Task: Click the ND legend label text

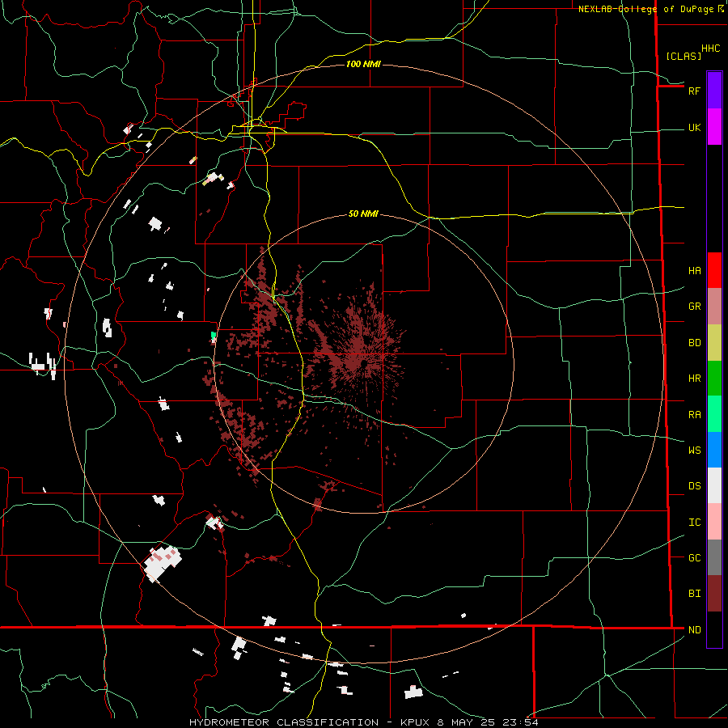Action: [694, 629]
